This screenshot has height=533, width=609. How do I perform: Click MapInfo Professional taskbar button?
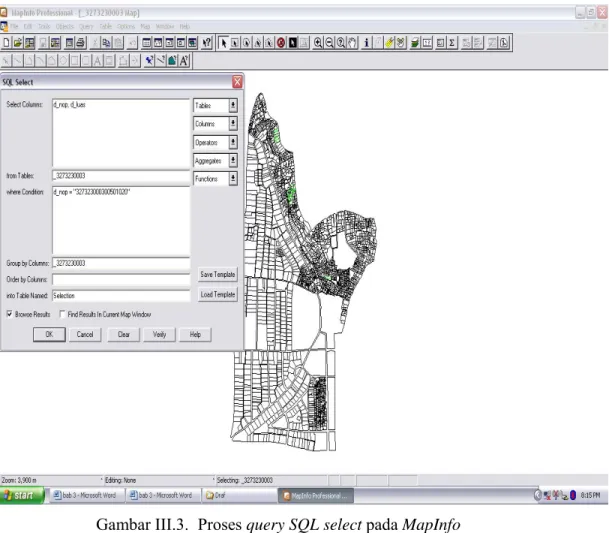[315, 495]
